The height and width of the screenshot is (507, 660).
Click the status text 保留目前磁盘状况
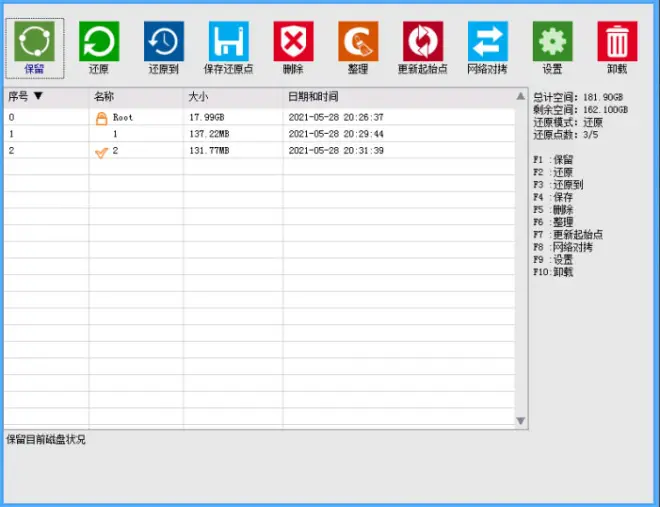point(46,440)
